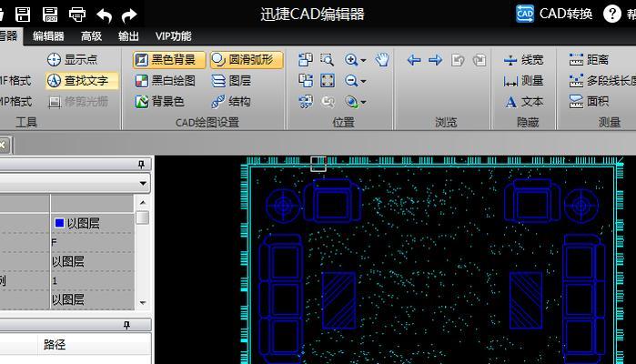Click the properties scrollbar thumb

coord(142,217)
